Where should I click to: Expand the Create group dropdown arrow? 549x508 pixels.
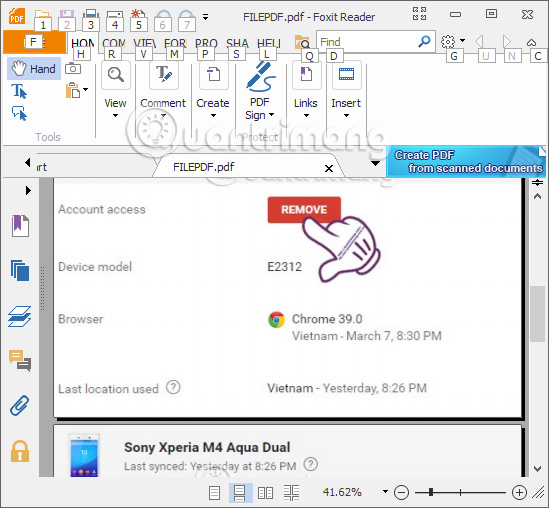coord(213,116)
